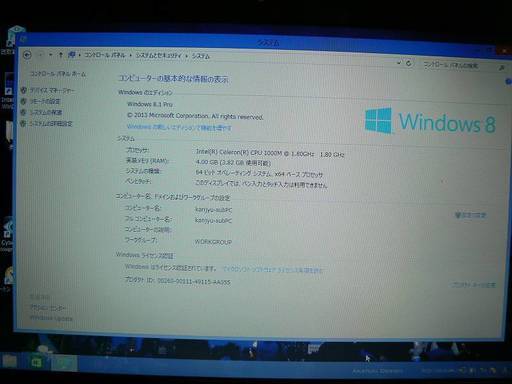Open リモートの設定
The width and height of the screenshot is (512, 384).
pos(45,101)
